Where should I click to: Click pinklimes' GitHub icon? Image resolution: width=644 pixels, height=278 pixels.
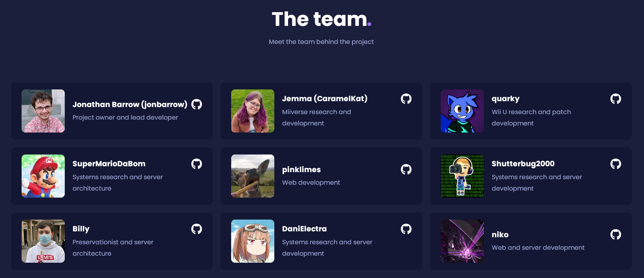point(406,169)
